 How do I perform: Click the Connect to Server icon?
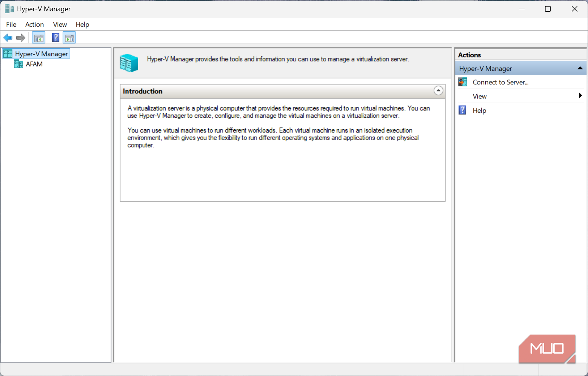click(463, 82)
